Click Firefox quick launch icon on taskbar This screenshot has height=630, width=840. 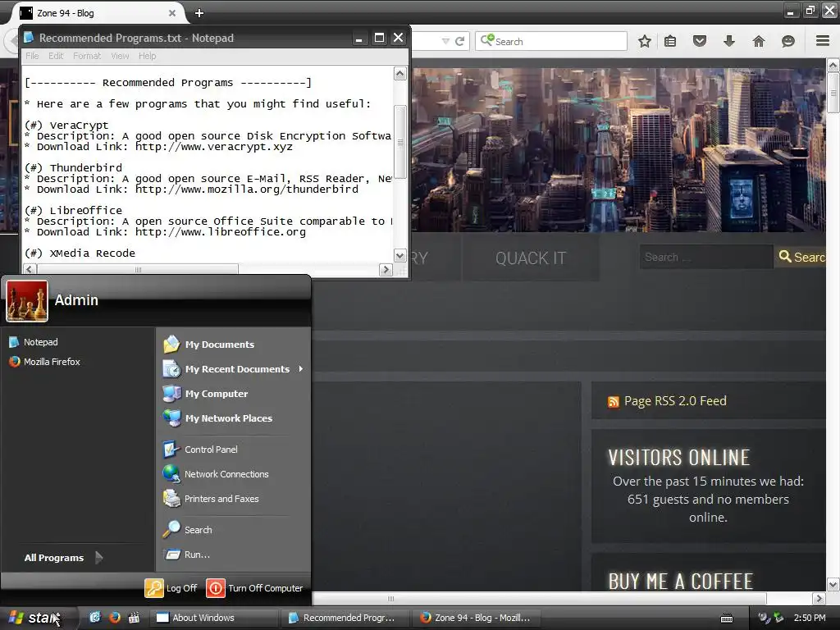115,617
